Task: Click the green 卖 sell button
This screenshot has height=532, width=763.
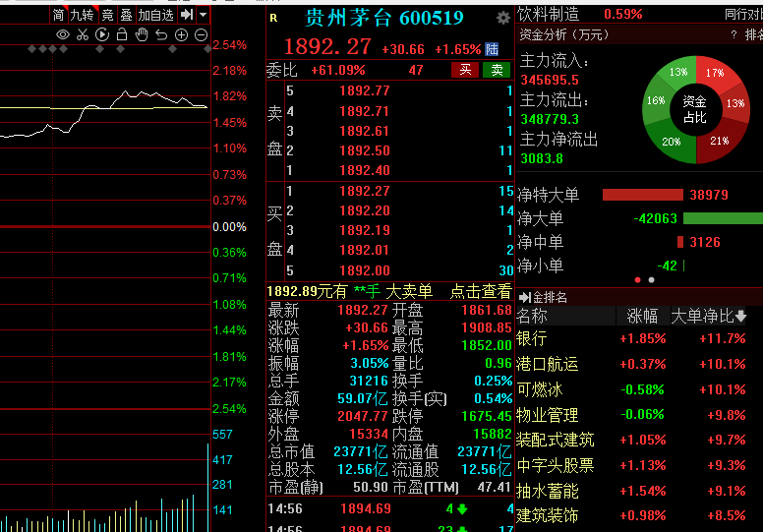Action: [497, 70]
